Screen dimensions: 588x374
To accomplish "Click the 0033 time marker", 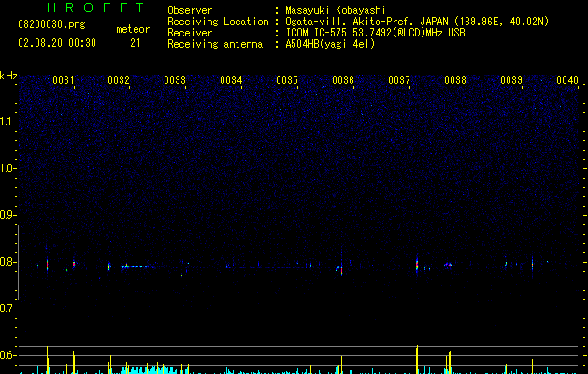I will pyautogui.click(x=175, y=80).
